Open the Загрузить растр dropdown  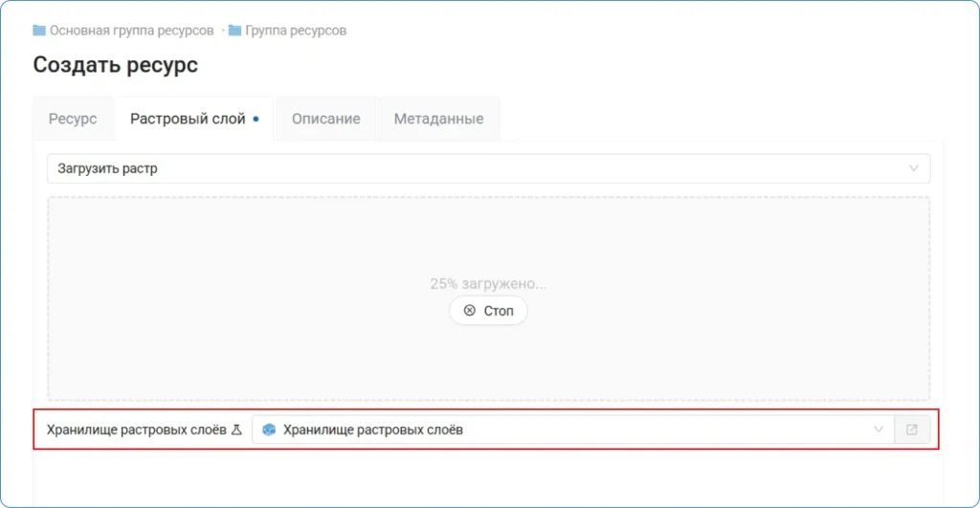click(489, 168)
